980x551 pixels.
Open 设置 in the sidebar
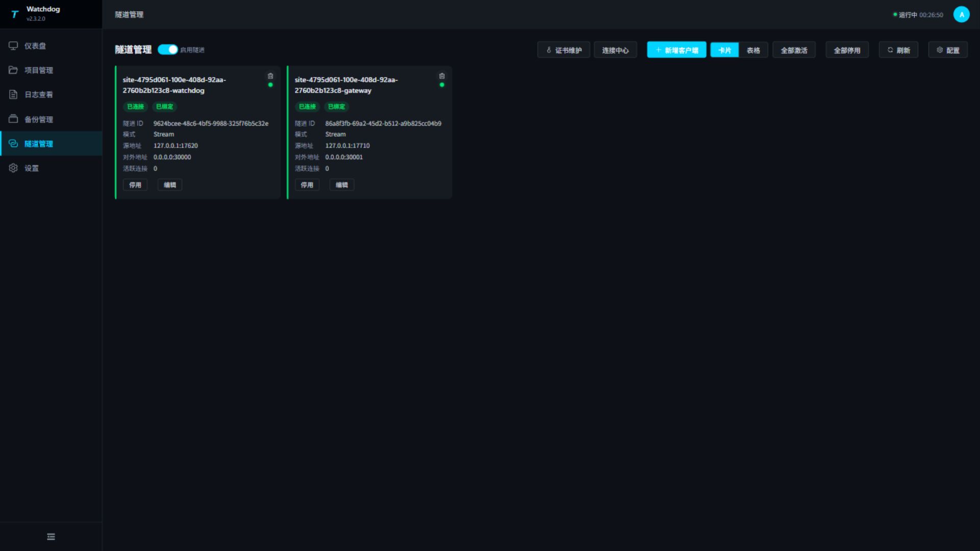[51, 168]
